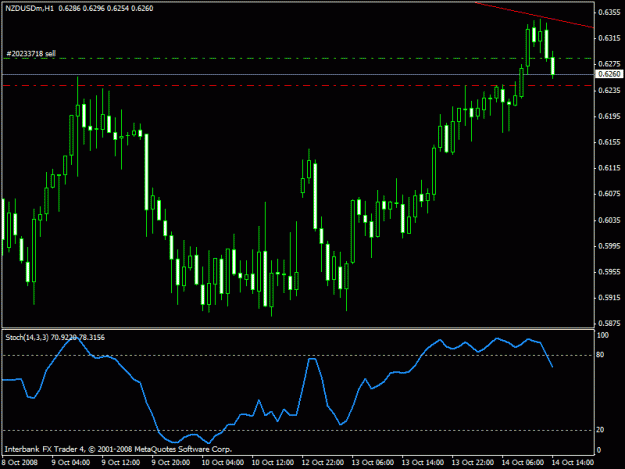Select the green dash-dot sell order line
Viewport: 625px width, 469px height.
298,59
